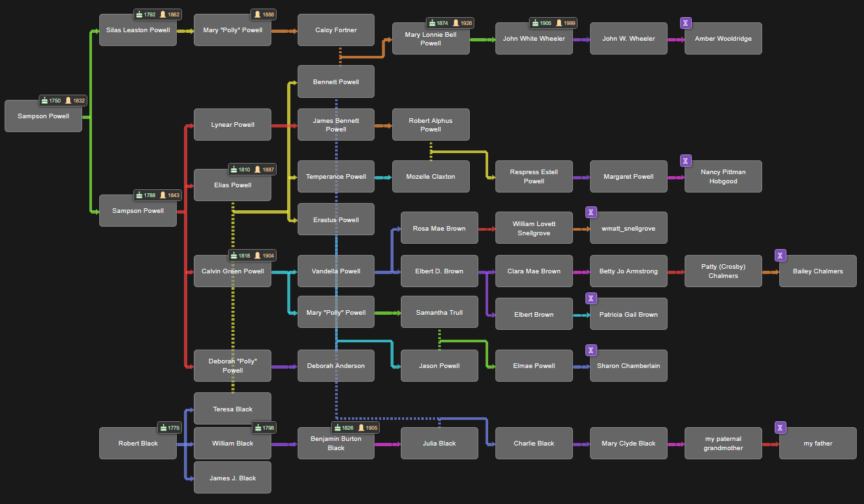The image size is (864, 504).
Task: Click the 1888 death badge on Mary Powell
Action: (x=263, y=14)
